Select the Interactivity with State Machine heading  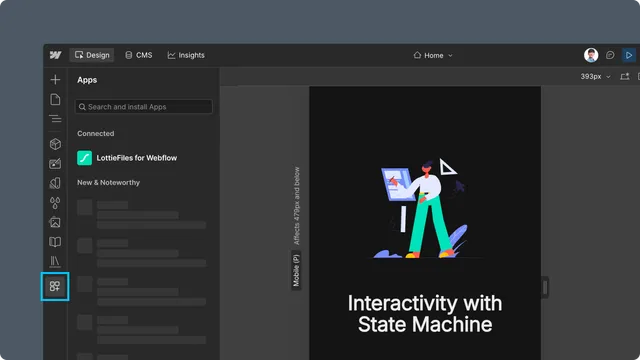coord(425,314)
